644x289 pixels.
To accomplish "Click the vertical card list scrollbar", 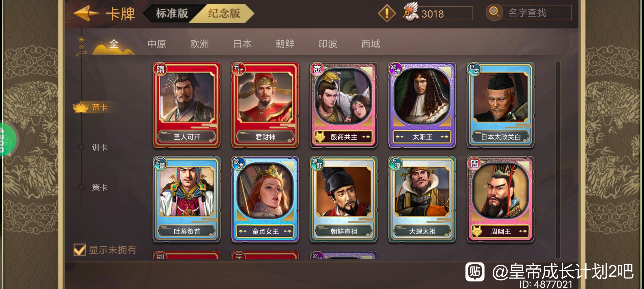I will (x=558, y=160).
